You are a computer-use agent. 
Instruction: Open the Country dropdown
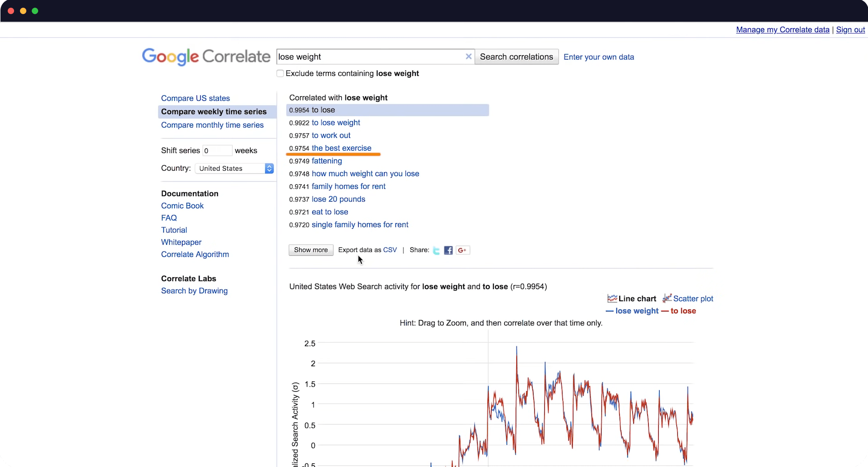pos(234,168)
